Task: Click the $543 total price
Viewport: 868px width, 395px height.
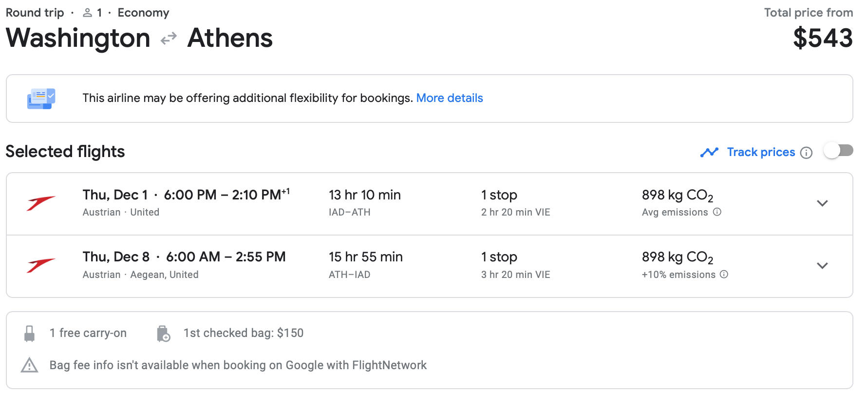Action: tap(823, 38)
